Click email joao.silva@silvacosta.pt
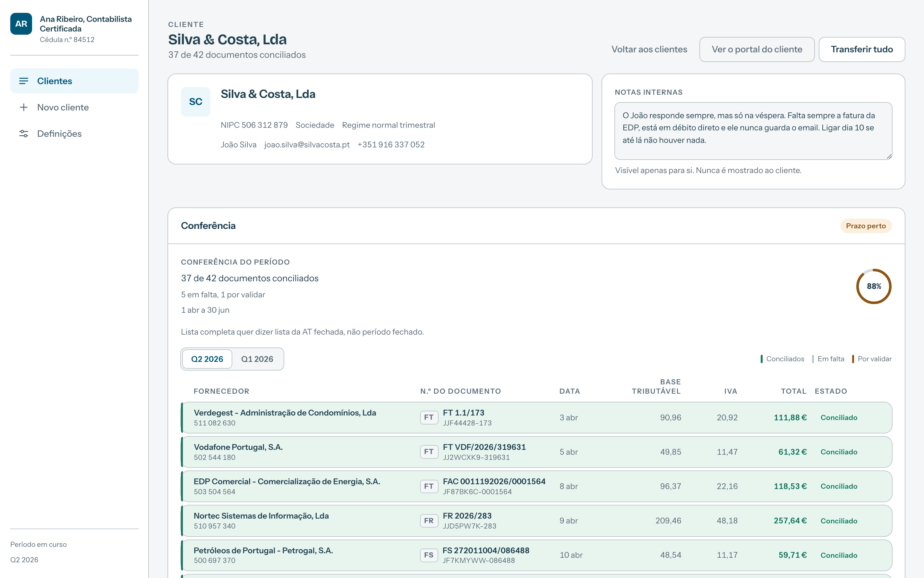The image size is (924, 578). pyautogui.click(x=307, y=144)
